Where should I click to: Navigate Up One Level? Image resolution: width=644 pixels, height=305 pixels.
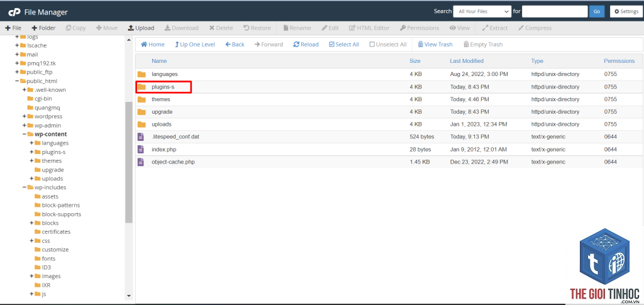tap(195, 44)
